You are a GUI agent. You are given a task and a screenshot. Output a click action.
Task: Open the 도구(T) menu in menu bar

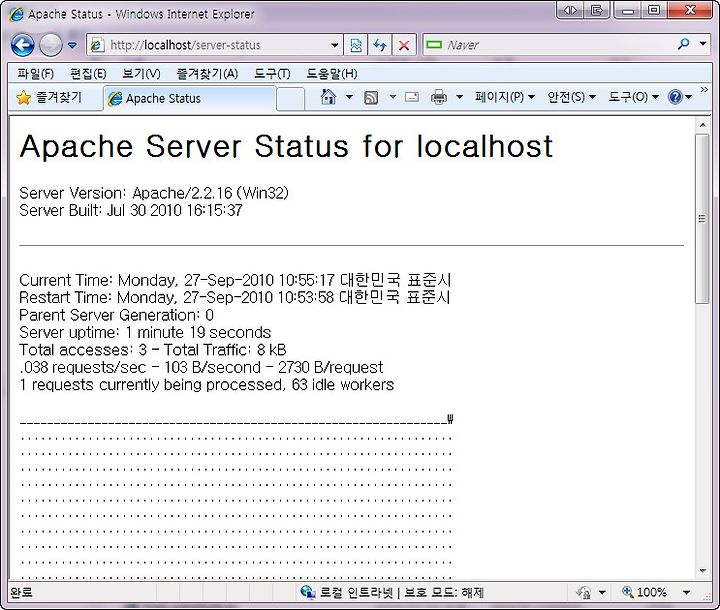click(272, 73)
